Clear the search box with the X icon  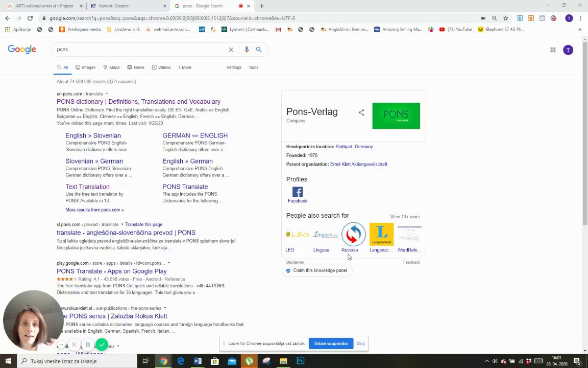pyautogui.click(x=231, y=50)
